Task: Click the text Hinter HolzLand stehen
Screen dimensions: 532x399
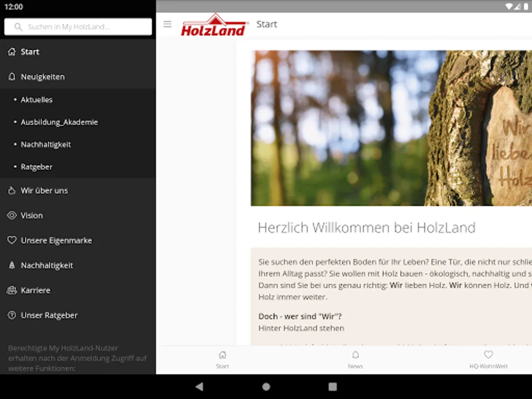Action: point(301,328)
